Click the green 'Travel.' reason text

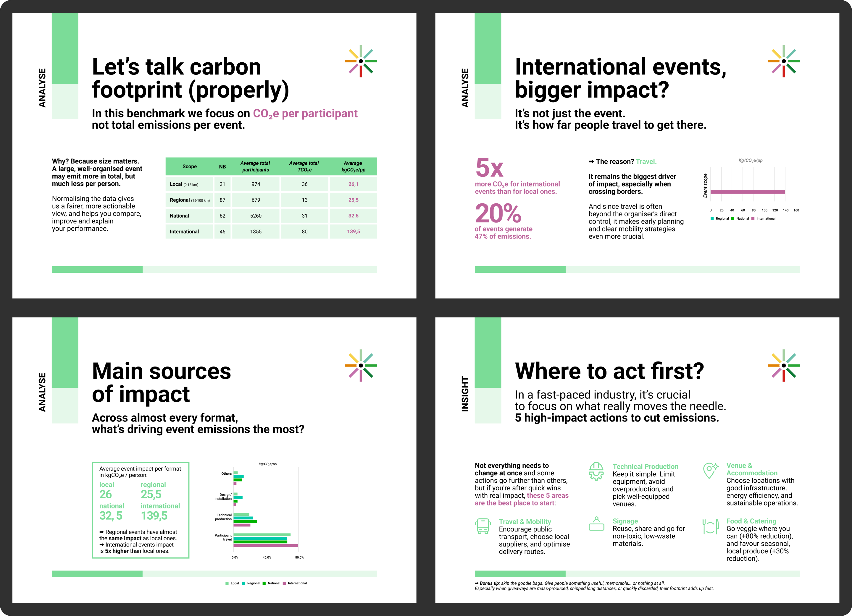646,162
